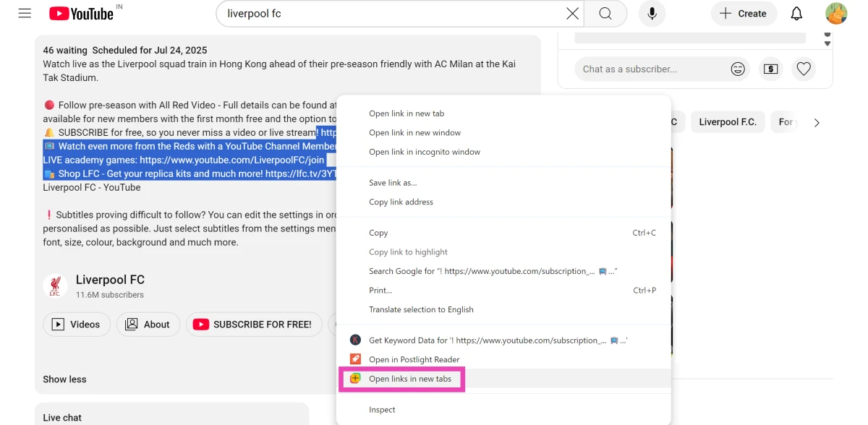Click the magnifier search button
The image size is (868, 425).
605,13
